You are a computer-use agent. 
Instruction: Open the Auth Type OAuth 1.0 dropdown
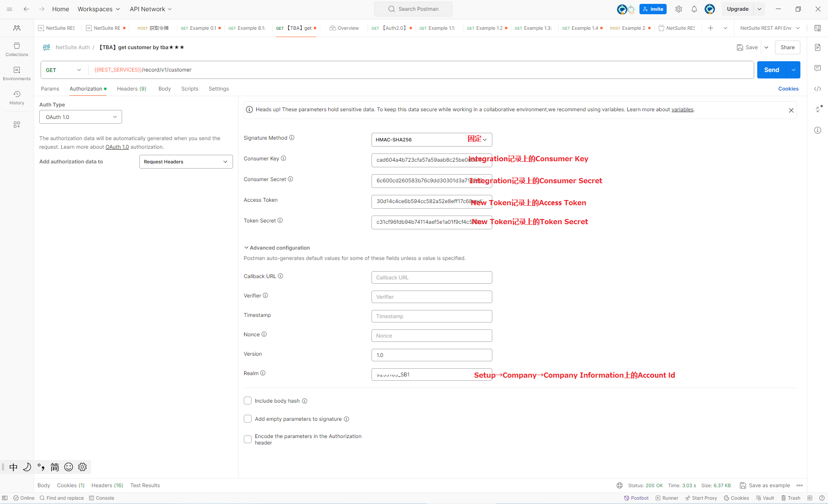pos(81,117)
